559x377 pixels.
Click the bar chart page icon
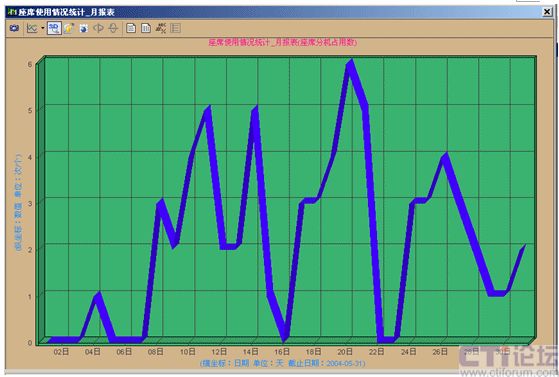pyautogui.click(x=146, y=28)
